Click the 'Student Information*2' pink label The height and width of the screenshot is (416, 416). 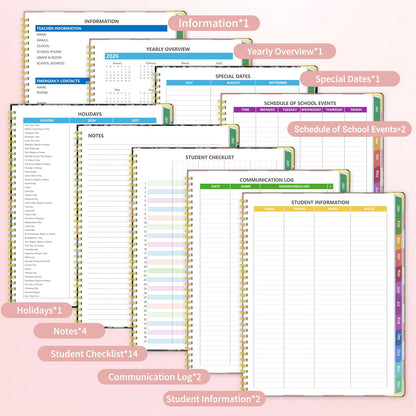tap(214, 399)
